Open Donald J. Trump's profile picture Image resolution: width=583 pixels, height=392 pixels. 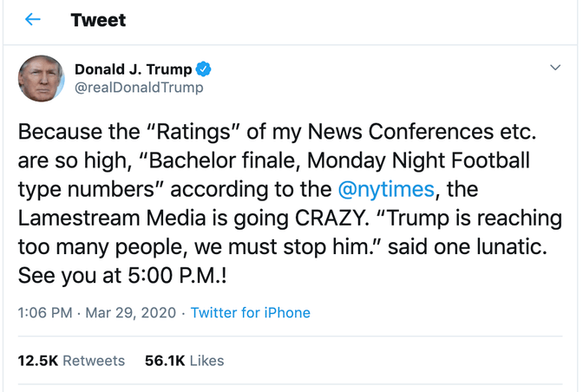(x=42, y=78)
